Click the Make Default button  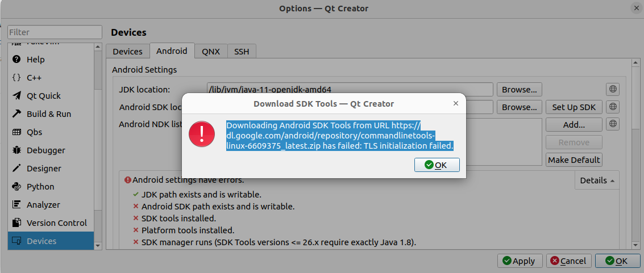click(x=574, y=160)
